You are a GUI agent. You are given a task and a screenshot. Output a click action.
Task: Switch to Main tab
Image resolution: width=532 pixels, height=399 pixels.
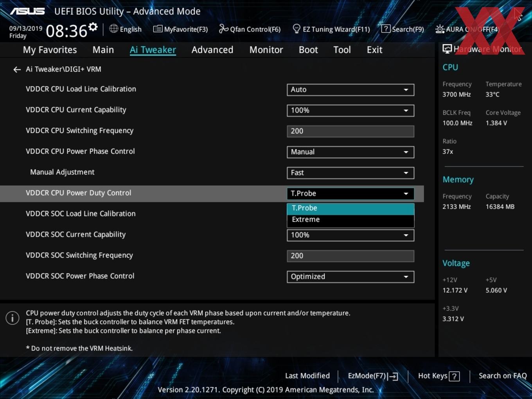pyautogui.click(x=103, y=50)
